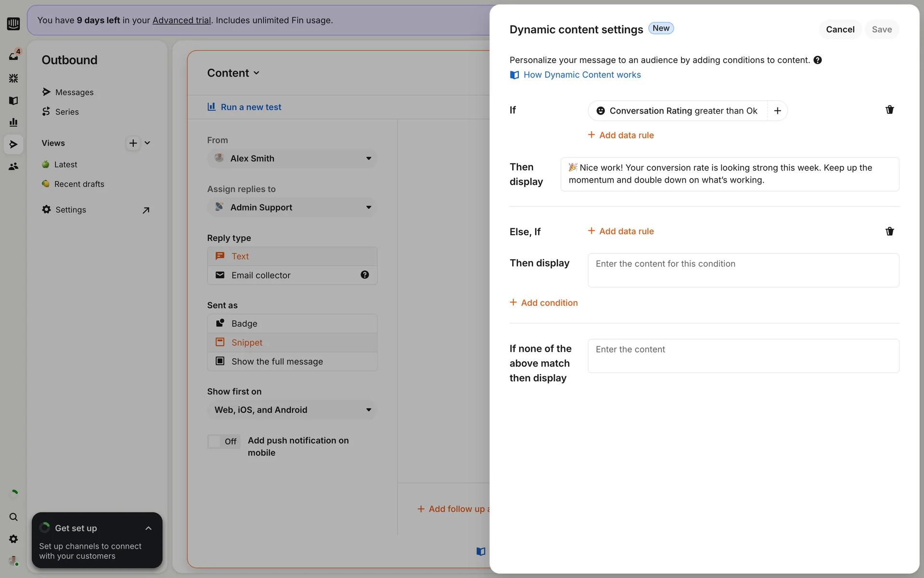Open Messages in Outbound menu
Viewport: 924px width, 578px height.
(74, 92)
